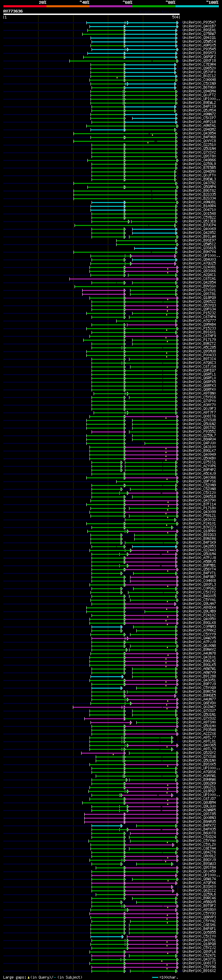Open hit UniRef100_Q75RW7
This screenshot has height=980, width=222.
point(199,34)
